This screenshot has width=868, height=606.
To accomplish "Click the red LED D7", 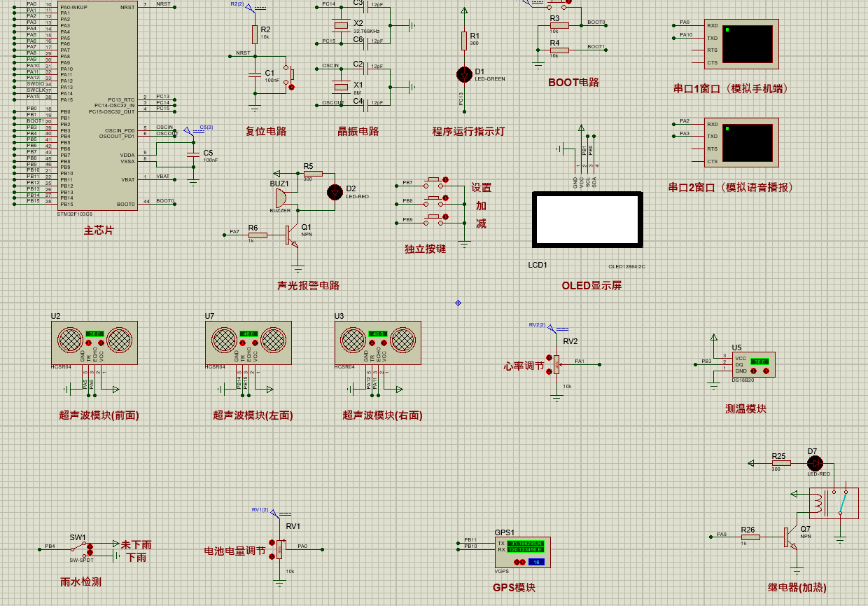I will 815,463.
